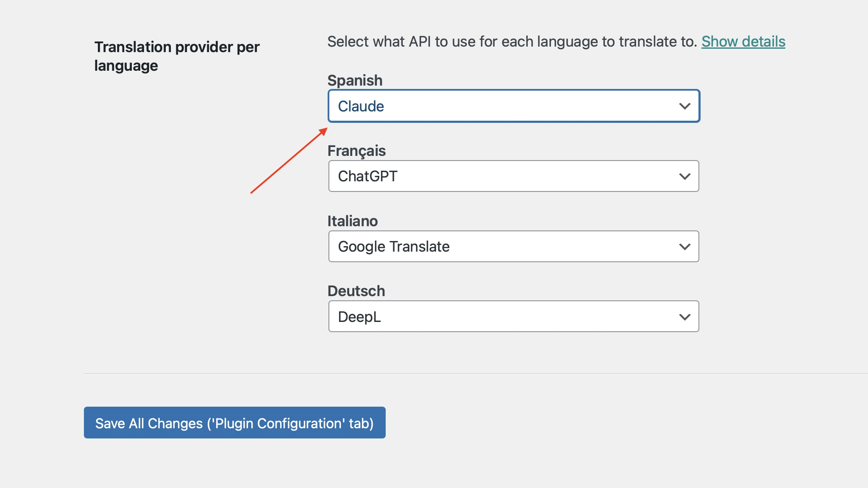Expand the Deutsch translation provider dropdown
The image size is (868, 488).
pyautogui.click(x=684, y=316)
